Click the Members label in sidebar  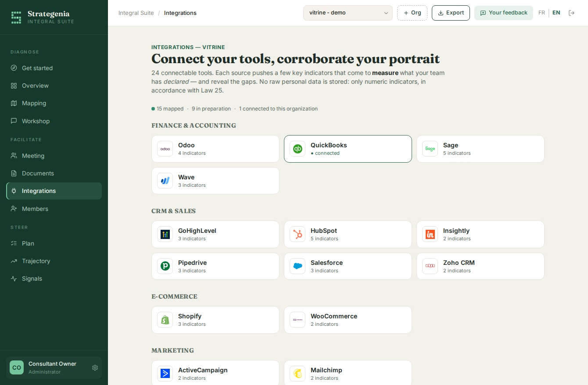(x=35, y=209)
